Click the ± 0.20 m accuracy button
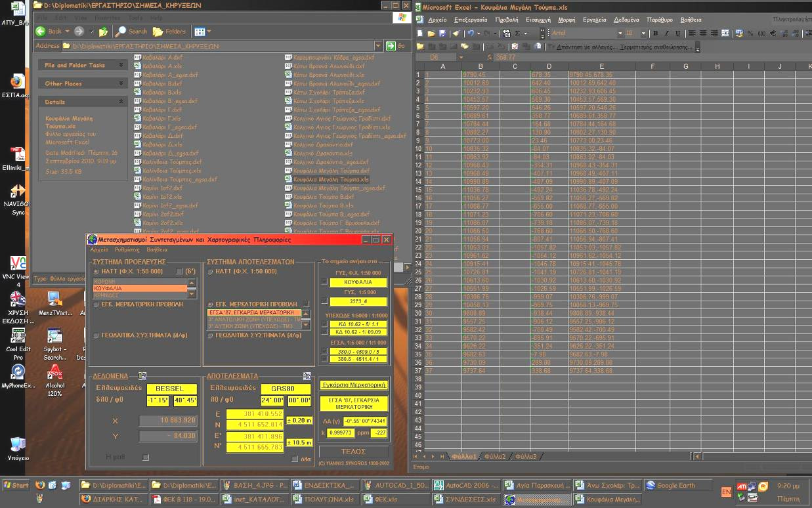Viewport: 812px width, 508px height. coord(299,420)
